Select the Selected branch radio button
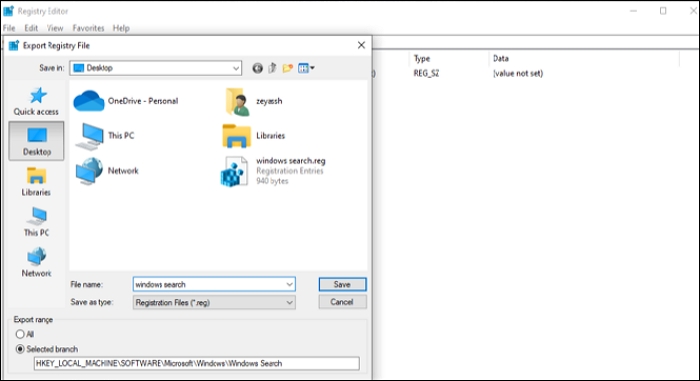This screenshot has width=700, height=381. [x=20, y=349]
